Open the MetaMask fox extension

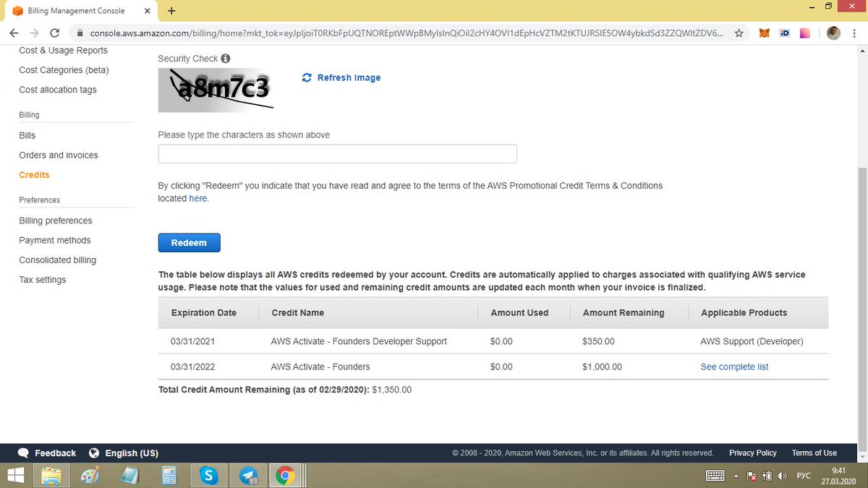coord(765,33)
